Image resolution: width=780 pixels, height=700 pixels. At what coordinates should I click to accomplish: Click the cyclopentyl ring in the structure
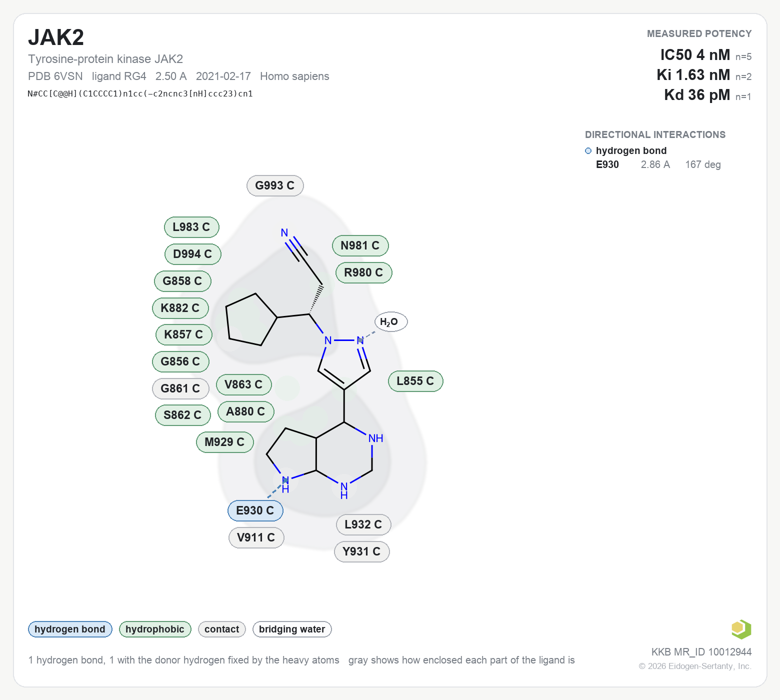(251, 319)
